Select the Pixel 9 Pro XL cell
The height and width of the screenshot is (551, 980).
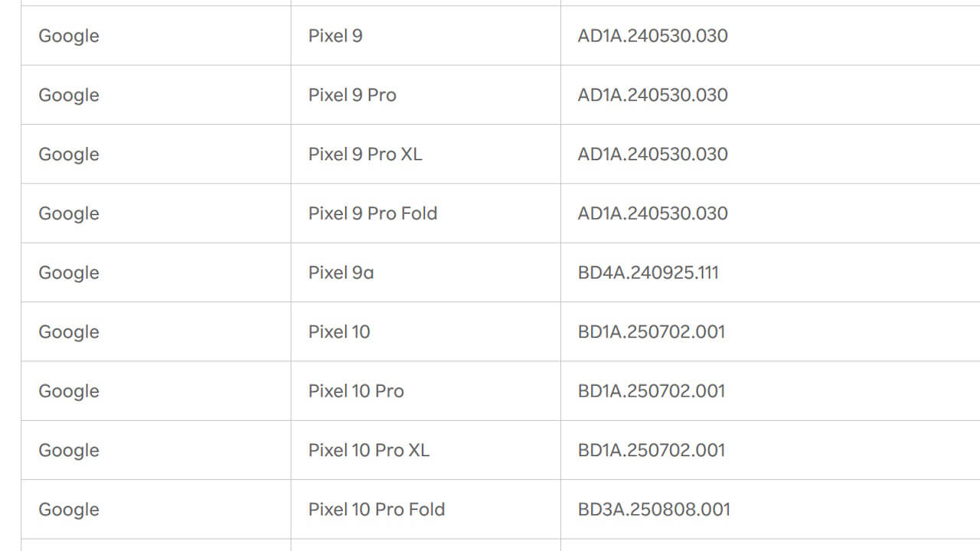click(365, 154)
